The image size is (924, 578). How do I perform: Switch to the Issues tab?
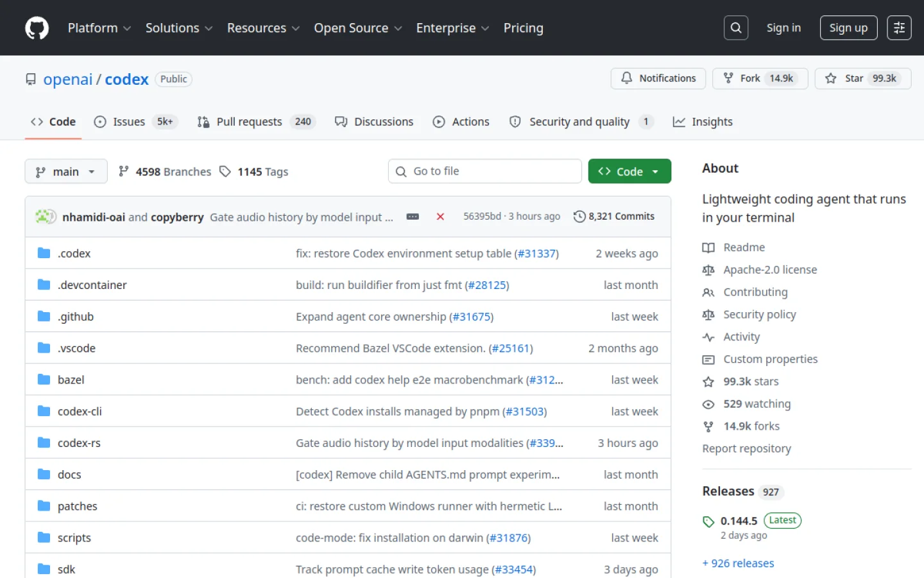135,121
